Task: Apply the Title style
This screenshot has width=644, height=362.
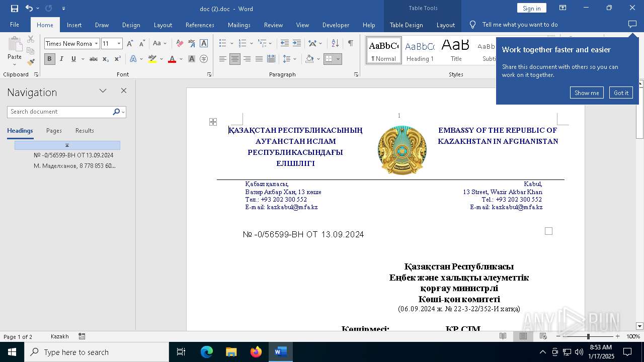Action: tap(456, 50)
